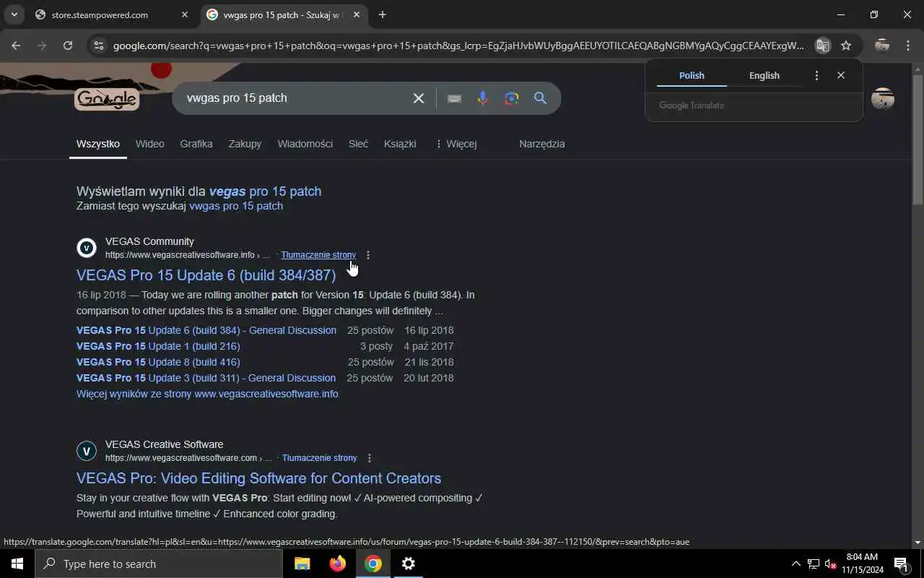Viewport: 924px width, 578px height.
Task: Click VEGAS Community site favicon
Action: 87,249
